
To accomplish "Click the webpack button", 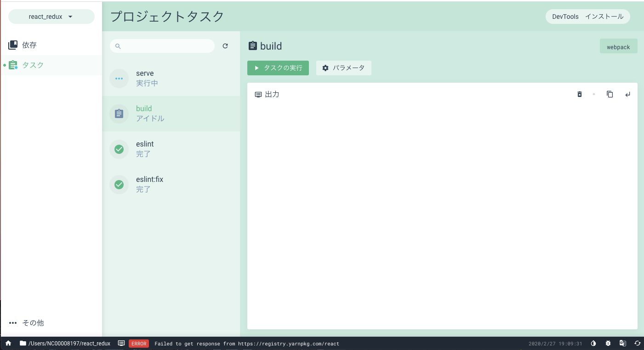I will pos(618,46).
